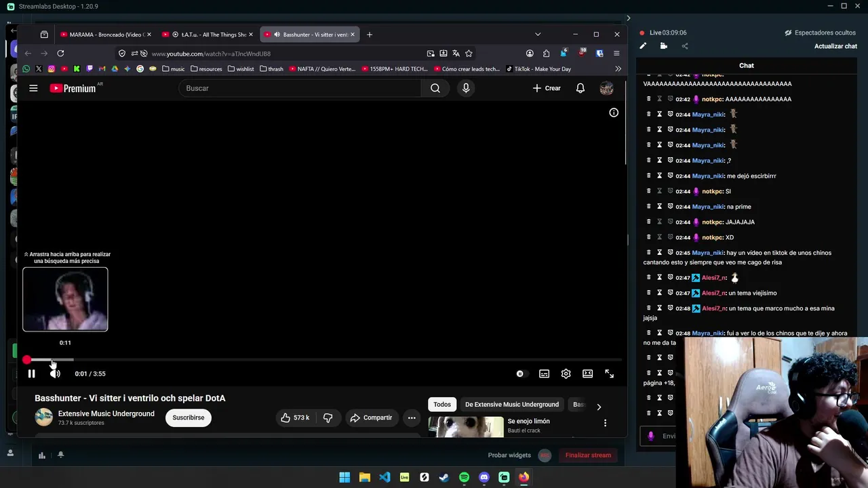Image resolution: width=868 pixels, height=488 pixels.
Task: Open the wishlist bookmarks folder
Action: [241, 69]
